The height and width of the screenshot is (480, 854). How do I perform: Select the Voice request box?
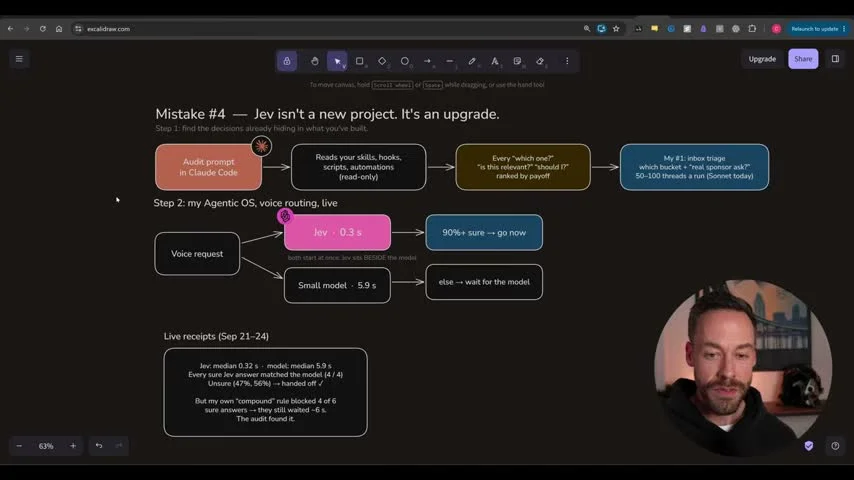pos(197,254)
